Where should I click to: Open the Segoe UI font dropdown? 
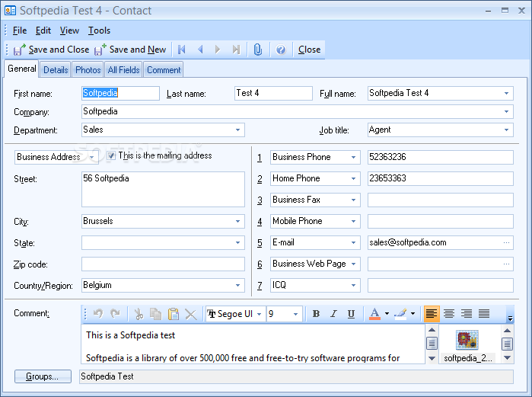tap(259, 314)
